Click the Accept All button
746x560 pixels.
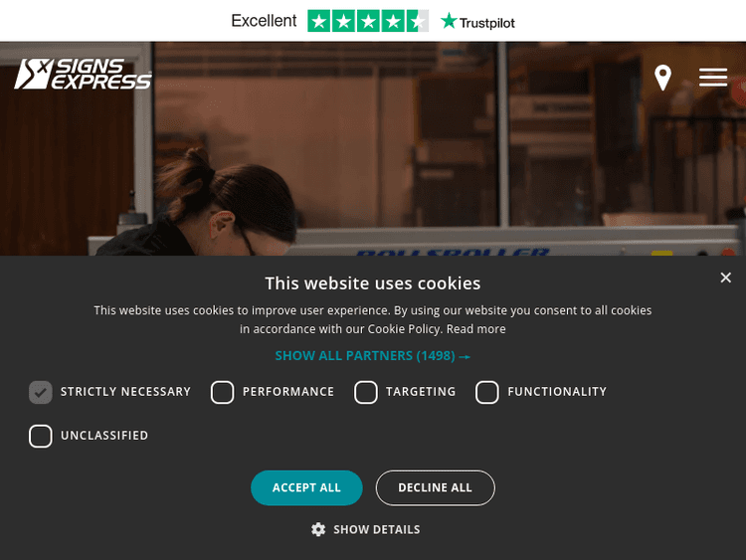coord(306,487)
